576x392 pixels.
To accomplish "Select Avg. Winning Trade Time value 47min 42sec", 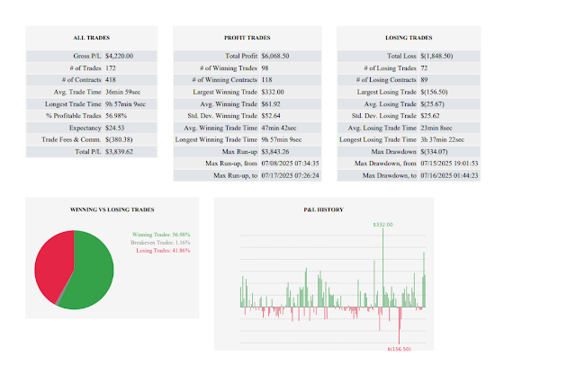I will [x=279, y=128].
